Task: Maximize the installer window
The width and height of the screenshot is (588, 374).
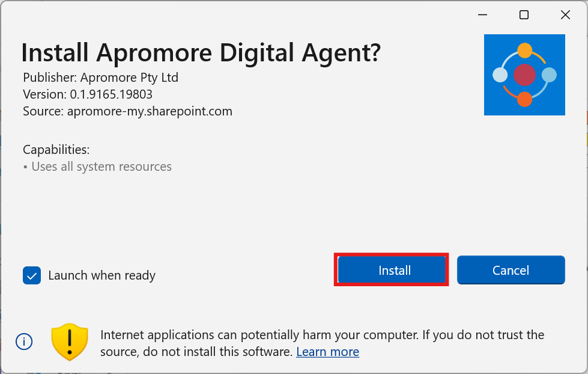Action: point(524,15)
